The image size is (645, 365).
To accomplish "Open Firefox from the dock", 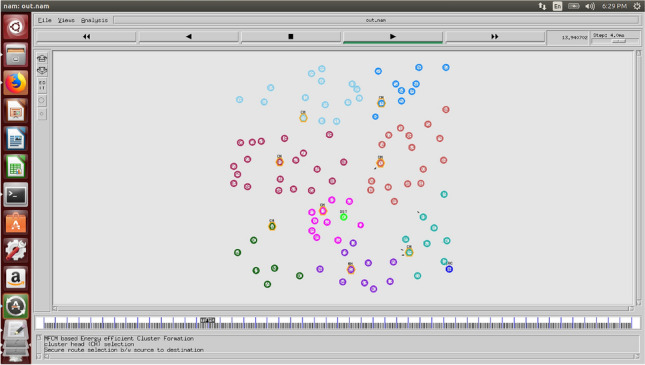I will coord(16,83).
